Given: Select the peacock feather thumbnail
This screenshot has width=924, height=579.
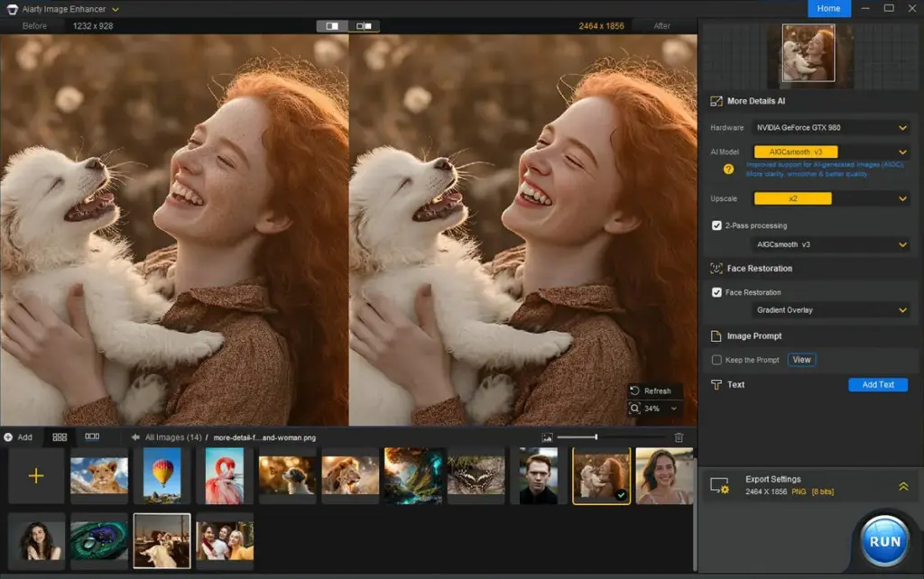Looking at the screenshot, I should tap(99, 541).
